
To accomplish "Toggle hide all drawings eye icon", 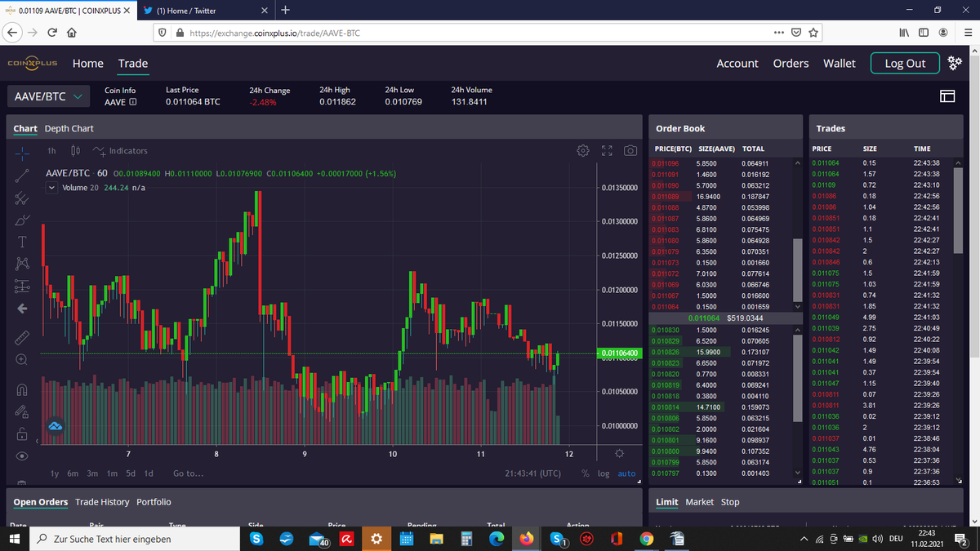I will click(x=23, y=456).
